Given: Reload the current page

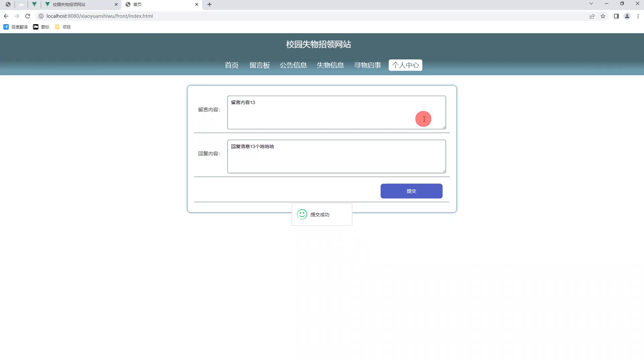Looking at the screenshot, I should [28, 16].
